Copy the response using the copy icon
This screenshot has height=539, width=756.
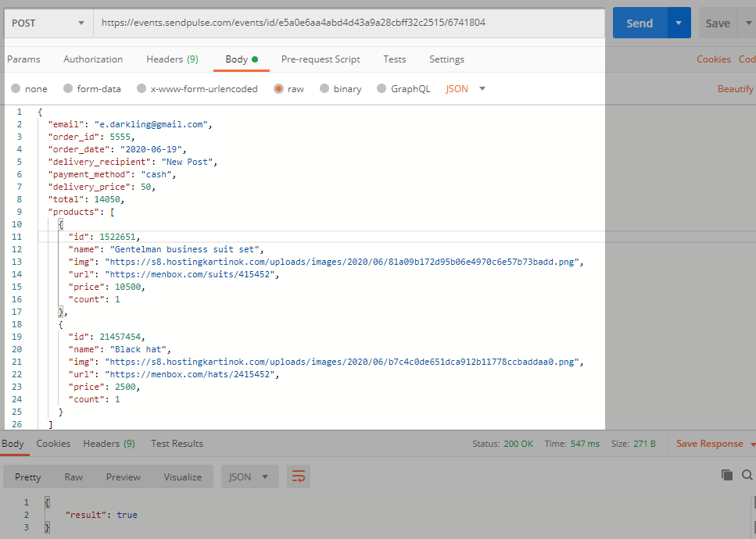coord(726,475)
